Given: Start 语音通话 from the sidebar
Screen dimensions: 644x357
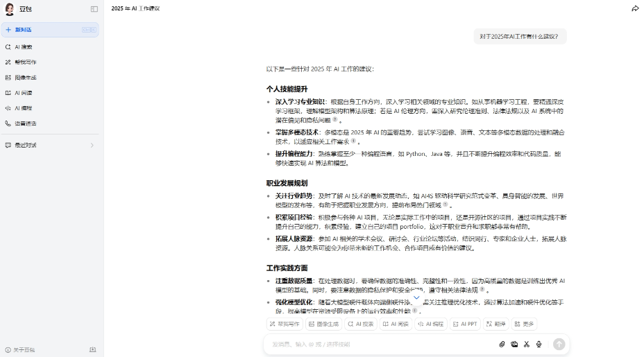Looking at the screenshot, I should [50, 123].
